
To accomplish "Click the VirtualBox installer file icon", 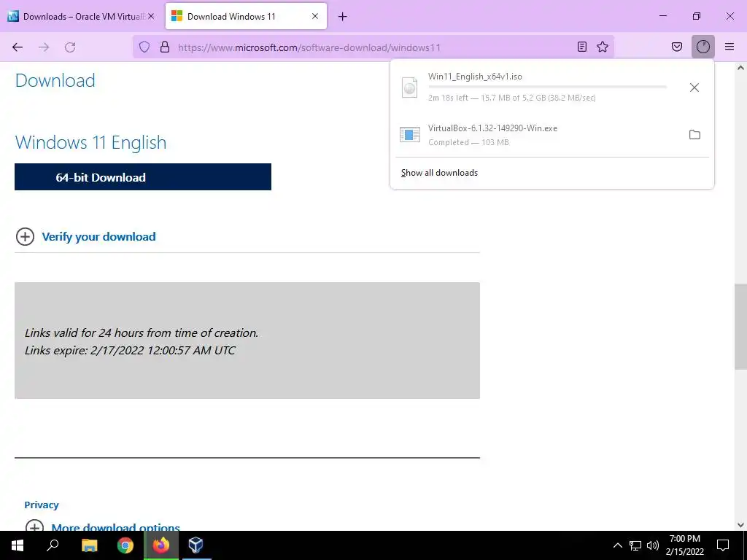I will [x=410, y=135].
